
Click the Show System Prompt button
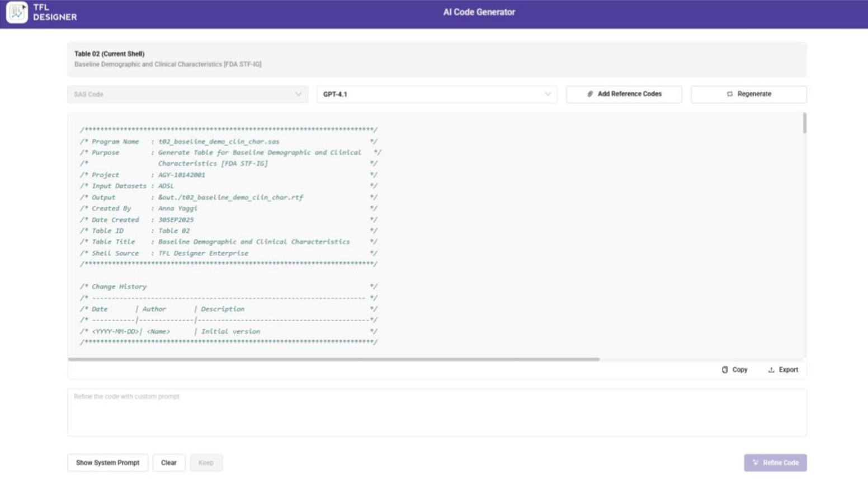coord(107,462)
